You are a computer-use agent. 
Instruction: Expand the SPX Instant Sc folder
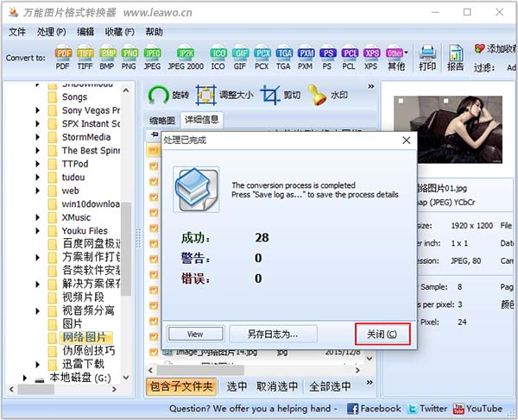(38, 123)
